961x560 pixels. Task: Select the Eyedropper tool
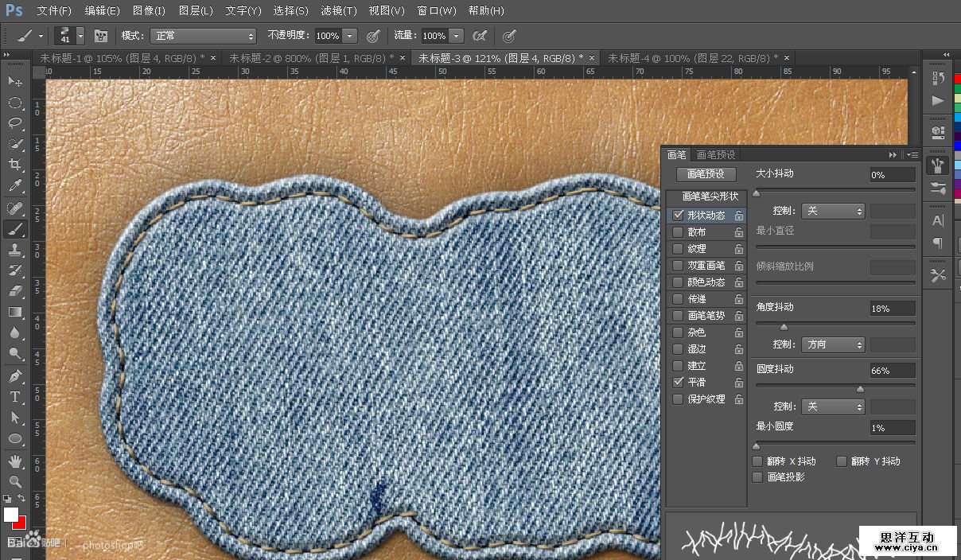click(15, 186)
